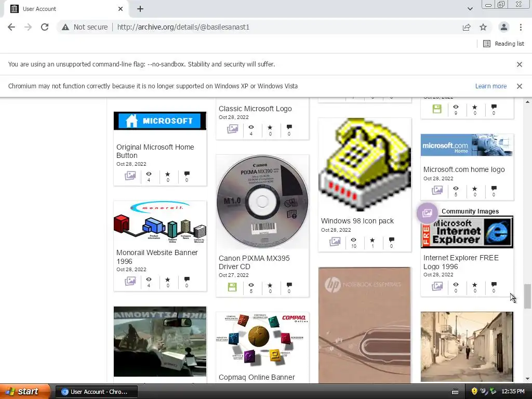Click image media icon under Original Microsoft Home Button
This screenshot has height=399, width=532.
coord(130,176)
